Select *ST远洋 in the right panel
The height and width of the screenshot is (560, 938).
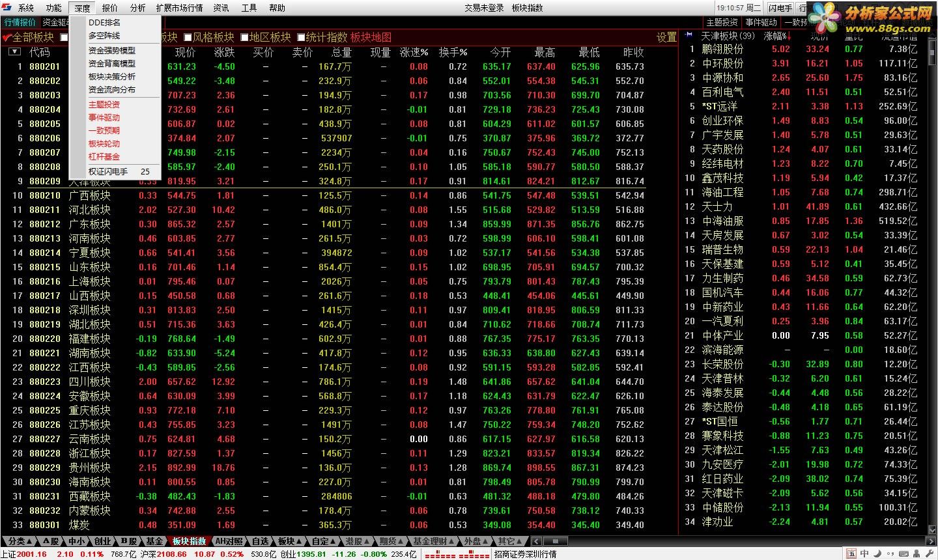720,106
